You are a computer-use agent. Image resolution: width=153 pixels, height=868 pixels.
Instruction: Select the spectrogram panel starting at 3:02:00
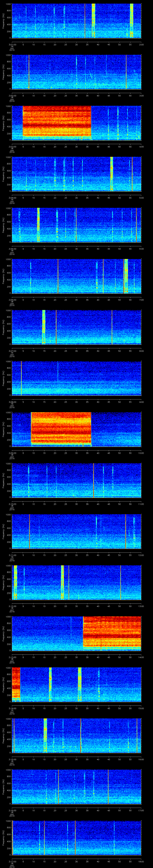coord(77,72)
